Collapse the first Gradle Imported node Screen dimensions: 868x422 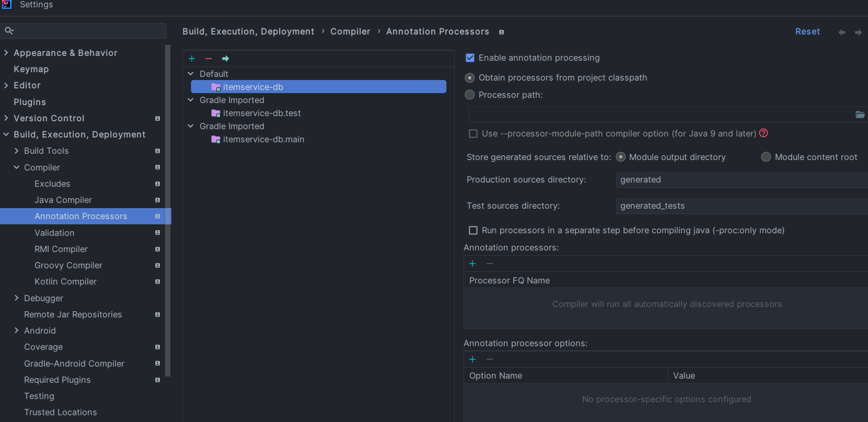coord(191,100)
